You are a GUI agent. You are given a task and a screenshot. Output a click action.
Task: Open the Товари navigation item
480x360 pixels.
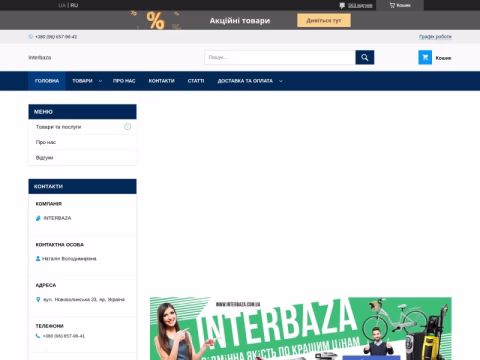(x=82, y=81)
